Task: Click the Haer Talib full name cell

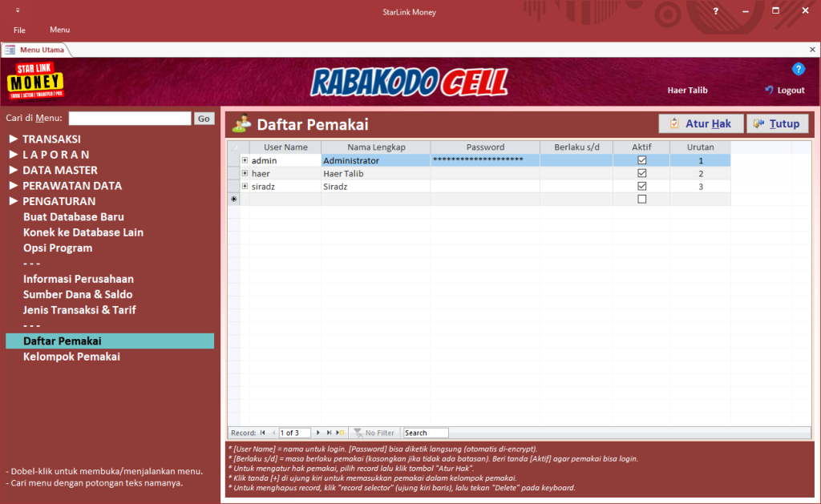Action: 376,173
